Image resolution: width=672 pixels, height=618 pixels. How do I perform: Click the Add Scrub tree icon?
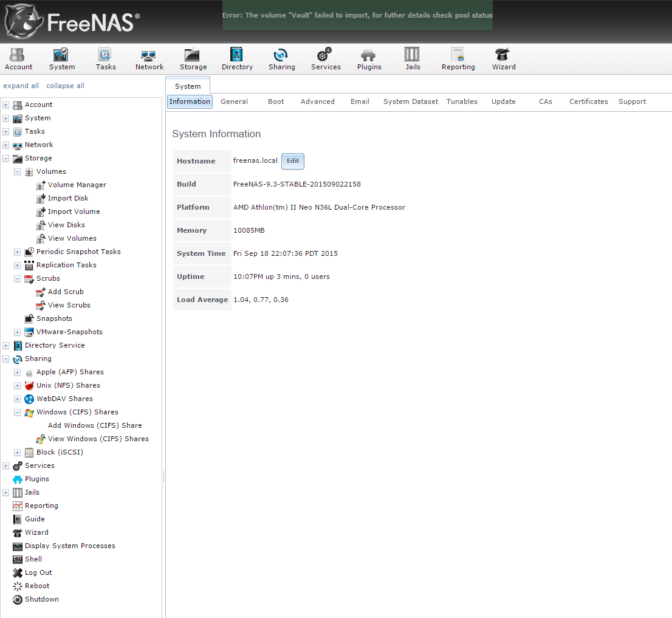coord(41,292)
